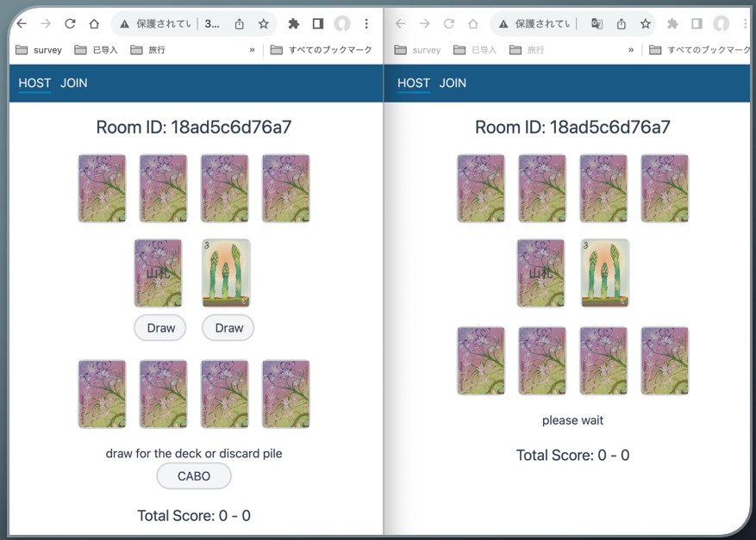Click security warning icon in right address bar
The height and width of the screenshot is (540, 756).
point(503,23)
